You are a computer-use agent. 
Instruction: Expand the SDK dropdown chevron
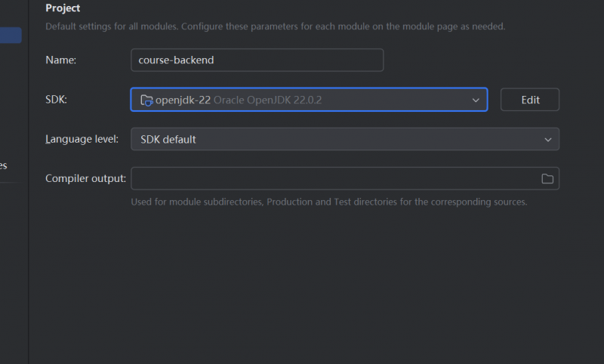pyautogui.click(x=476, y=100)
